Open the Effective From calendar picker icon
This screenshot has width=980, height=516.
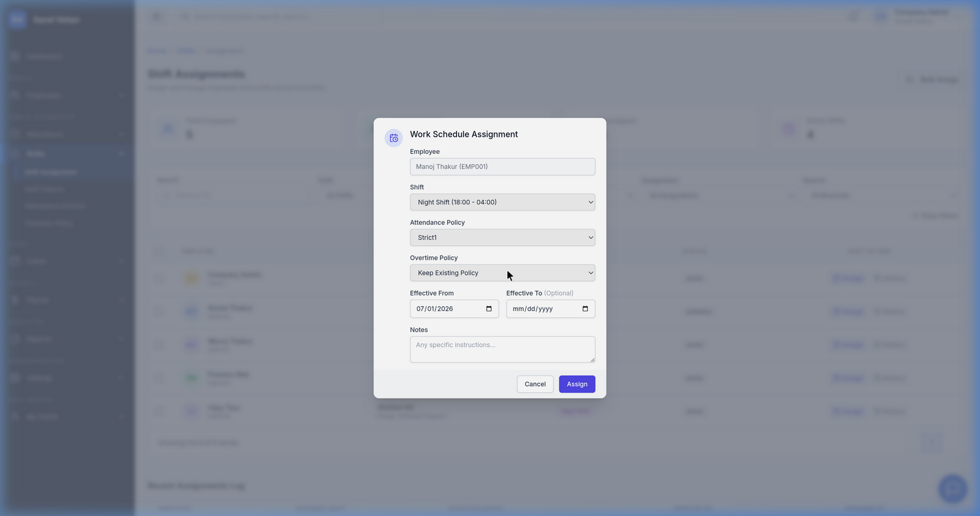489,309
